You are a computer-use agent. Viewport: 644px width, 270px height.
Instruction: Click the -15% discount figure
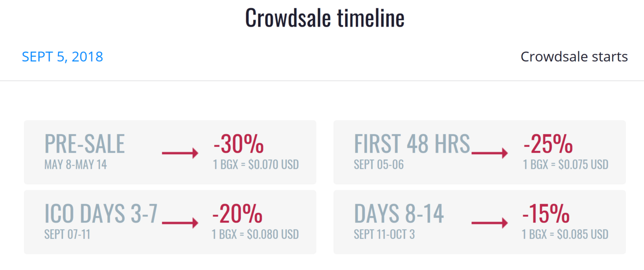(546, 214)
